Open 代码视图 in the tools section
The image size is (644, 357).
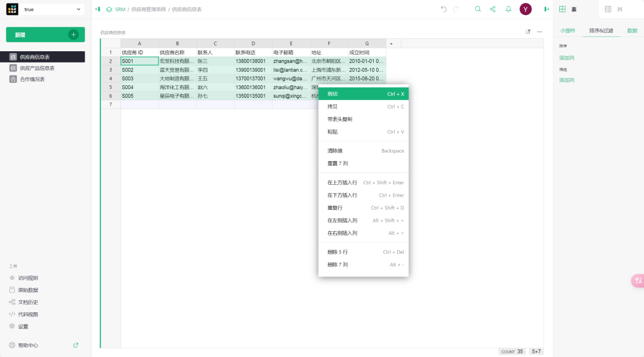tap(28, 314)
